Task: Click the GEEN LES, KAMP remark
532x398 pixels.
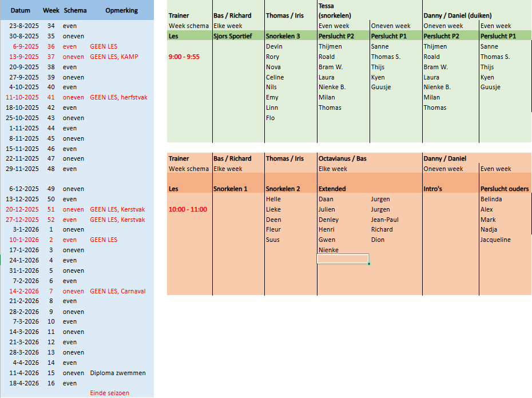Action: point(114,57)
